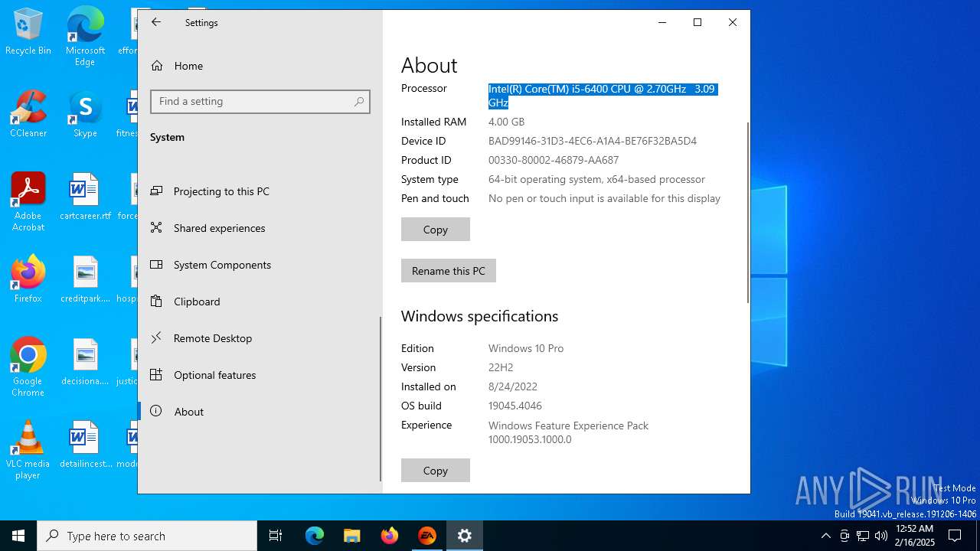This screenshot has width=980, height=551.
Task: Open the notification center icon
Action: (x=955, y=536)
